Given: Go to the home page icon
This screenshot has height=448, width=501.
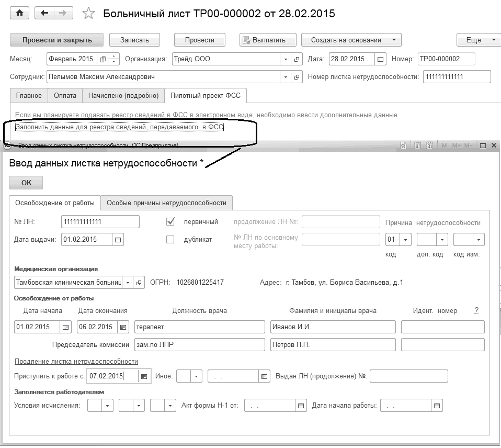Looking at the screenshot, I should (x=19, y=13).
